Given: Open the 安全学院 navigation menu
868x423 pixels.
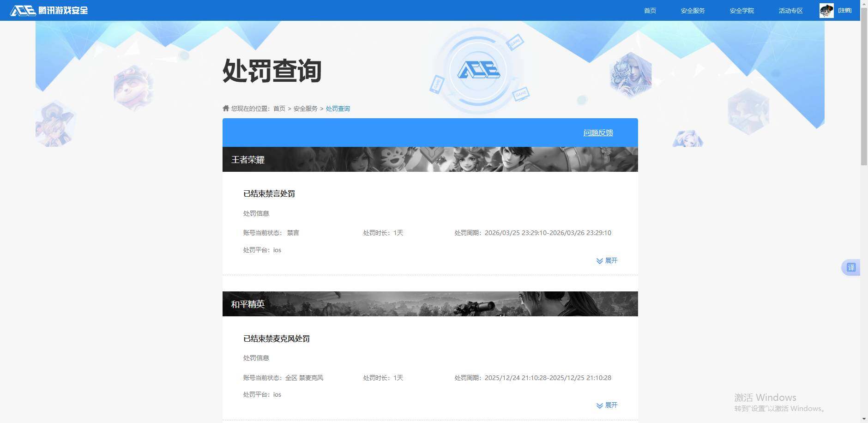Looking at the screenshot, I should click(x=741, y=11).
